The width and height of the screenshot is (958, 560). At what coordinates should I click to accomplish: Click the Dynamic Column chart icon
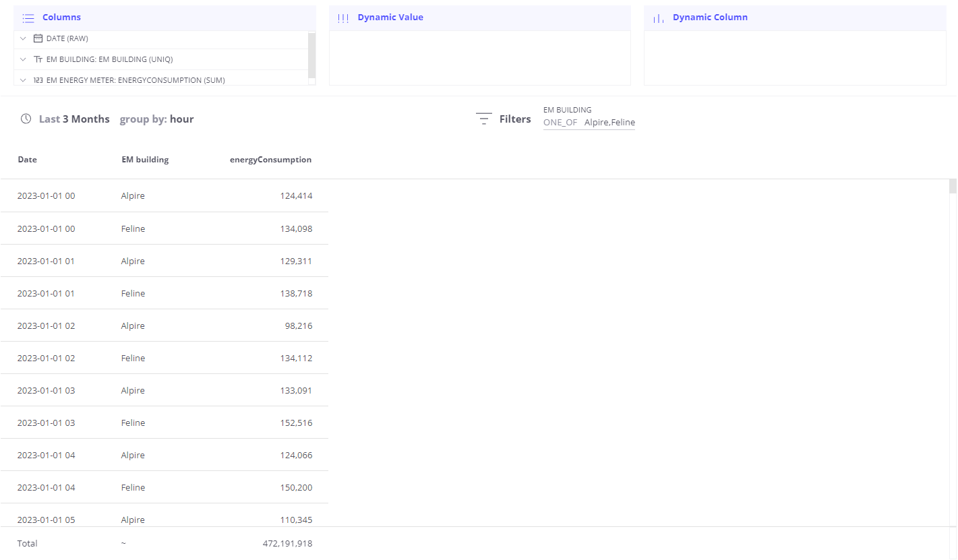point(659,18)
